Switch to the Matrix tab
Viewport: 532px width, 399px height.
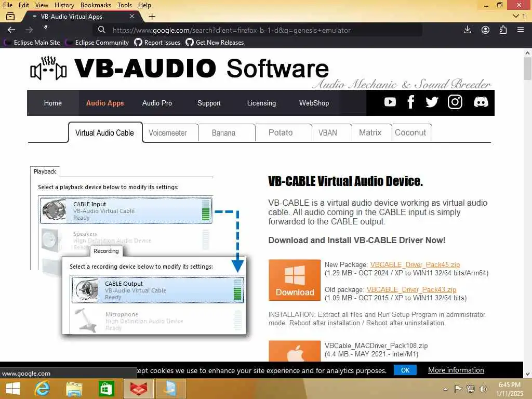point(370,132)
